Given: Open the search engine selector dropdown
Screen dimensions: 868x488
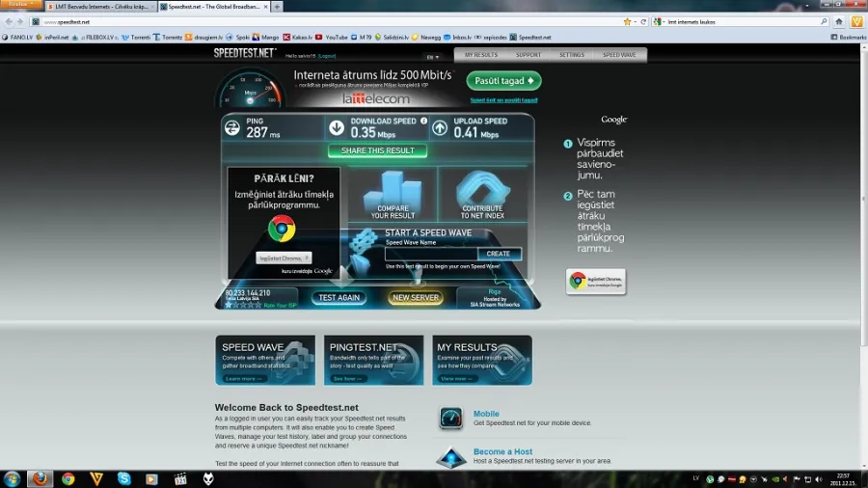Looking at the screenshot, I should pos(658,21).
